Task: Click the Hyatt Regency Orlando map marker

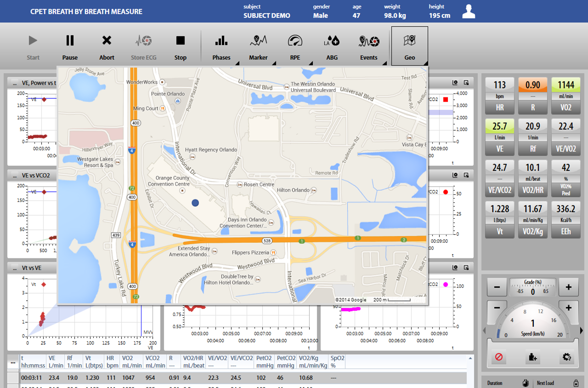Action: pos(192,157)
